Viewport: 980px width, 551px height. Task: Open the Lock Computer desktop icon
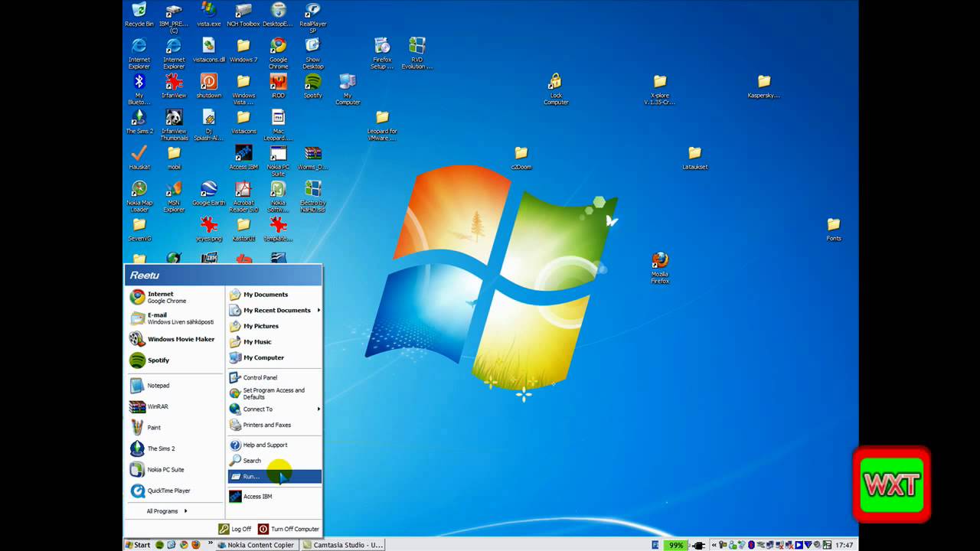[x=556, y=89]
